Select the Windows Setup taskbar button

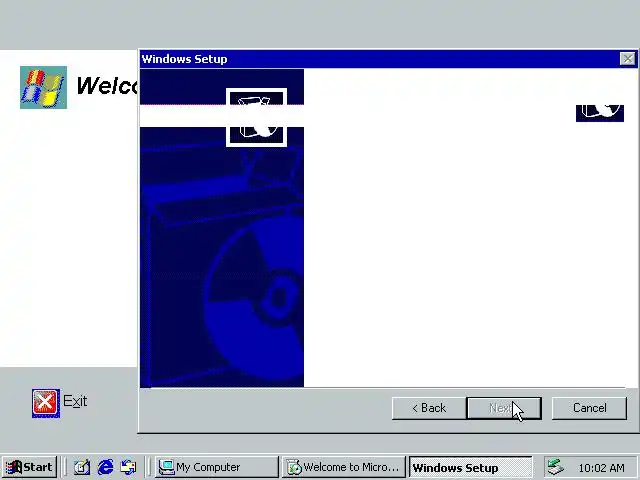pos(471,467)
